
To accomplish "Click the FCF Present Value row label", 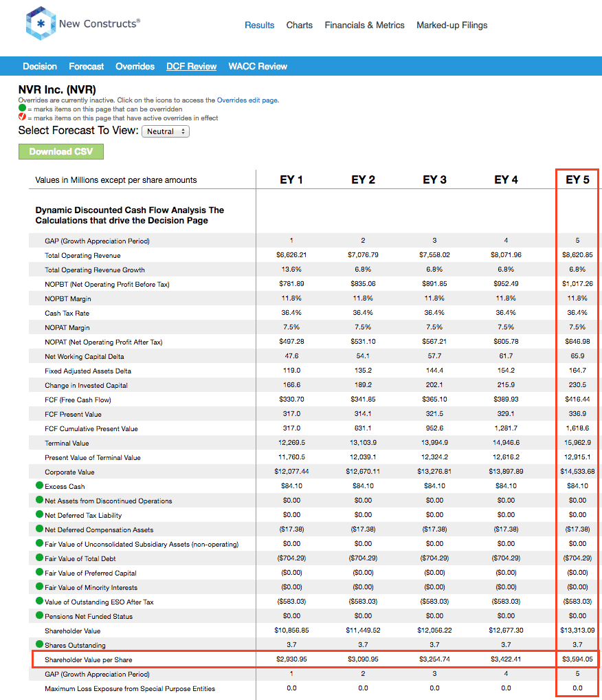I will click(73, 414).
